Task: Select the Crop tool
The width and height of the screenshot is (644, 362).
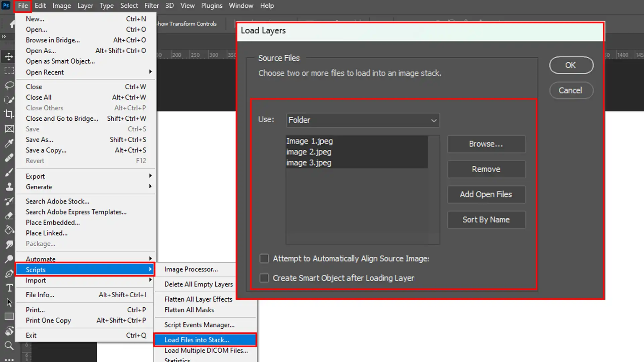Action: click(x=9, y=114)
